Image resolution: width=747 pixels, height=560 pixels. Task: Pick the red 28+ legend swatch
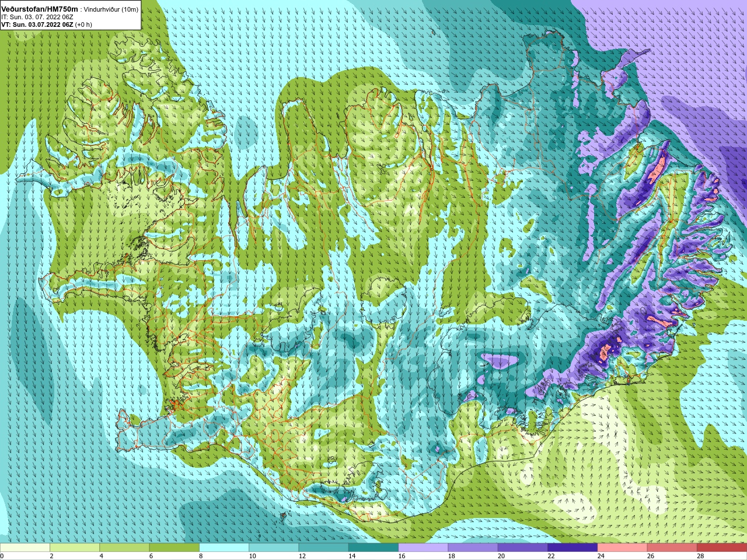coord(722,548)
